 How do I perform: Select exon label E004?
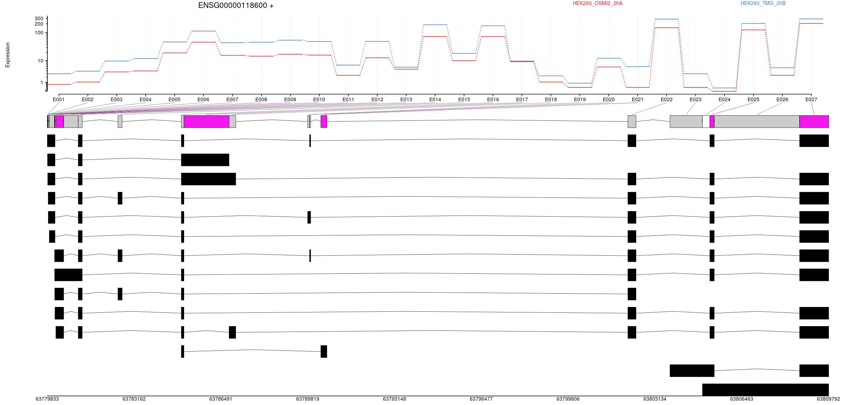tap(145, 99)
